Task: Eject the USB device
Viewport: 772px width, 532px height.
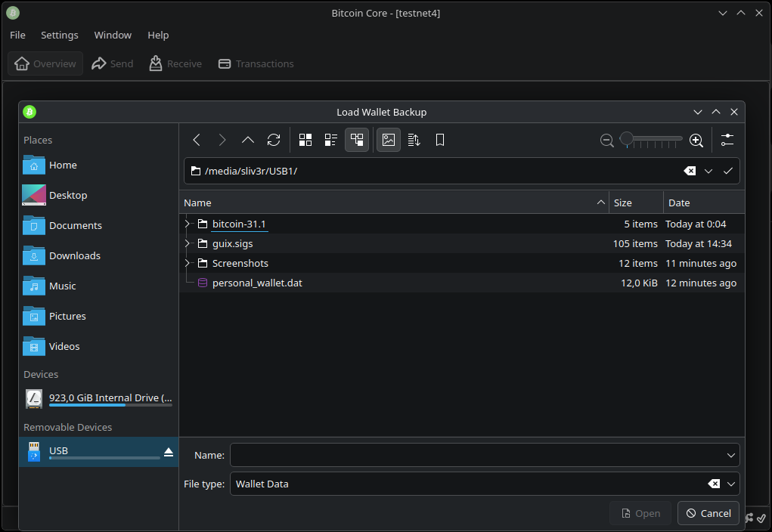Action: [x=169, y=452]
